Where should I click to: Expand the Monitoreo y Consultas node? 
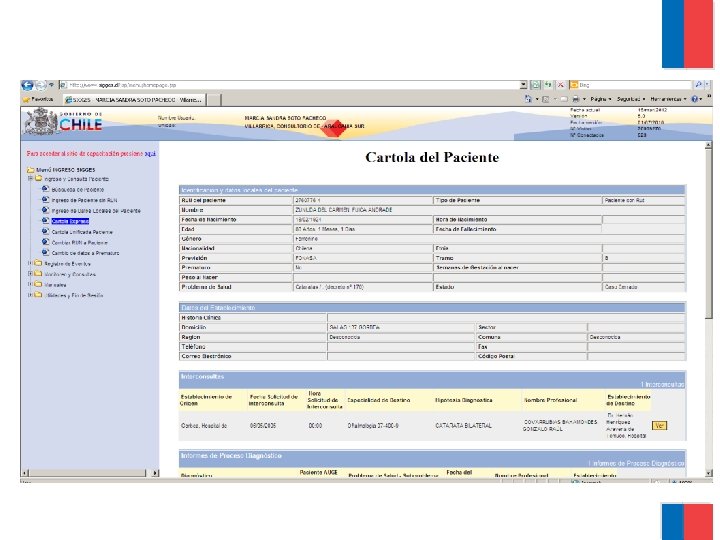pos(30,274)
